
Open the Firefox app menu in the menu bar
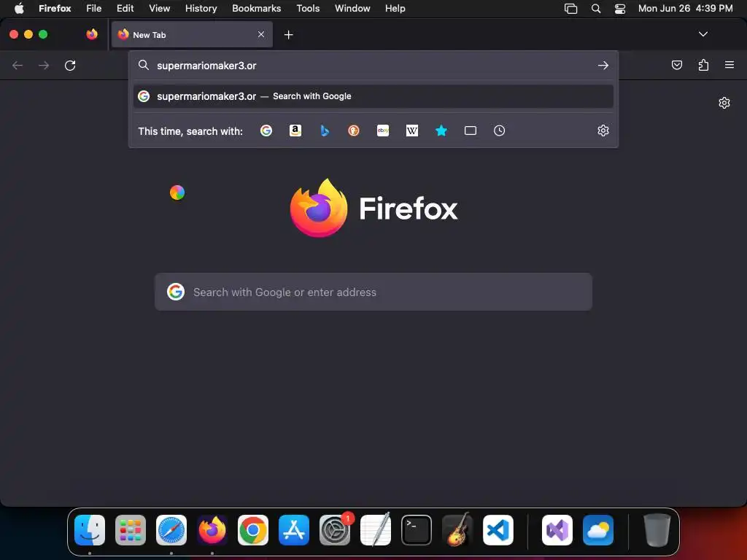pos(55,8)
